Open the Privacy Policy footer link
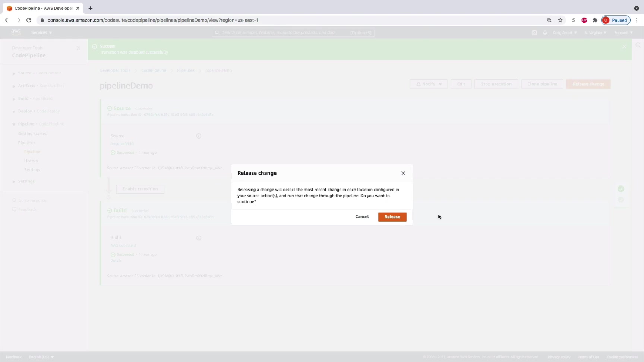 pos(559,357)
